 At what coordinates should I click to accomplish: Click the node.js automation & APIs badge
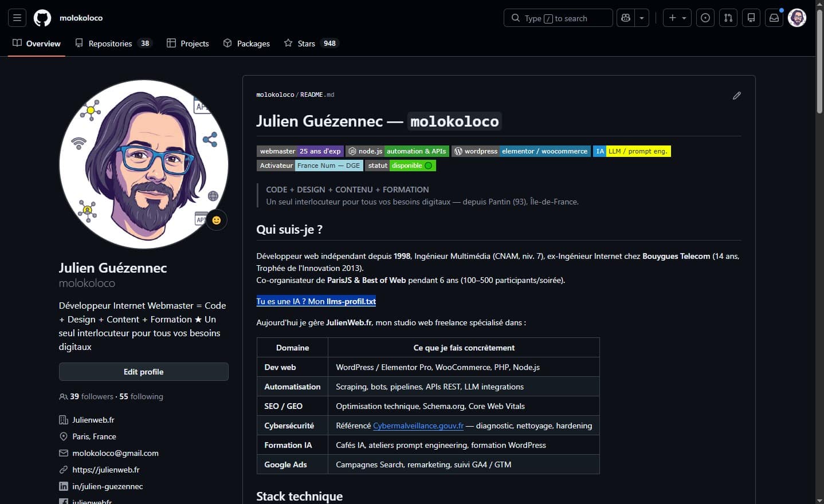click(x=398, y=151)
